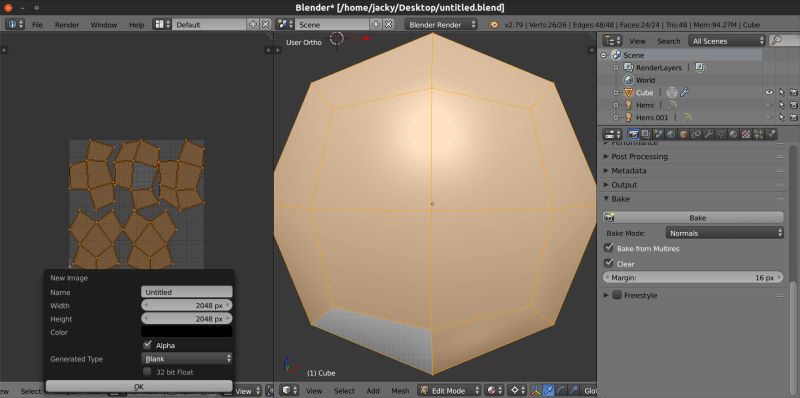Confirm New Image with OK button
Image resolution: width=800 pixels, height=398 pixels.
pyautogui.click(x=139, y=386)
